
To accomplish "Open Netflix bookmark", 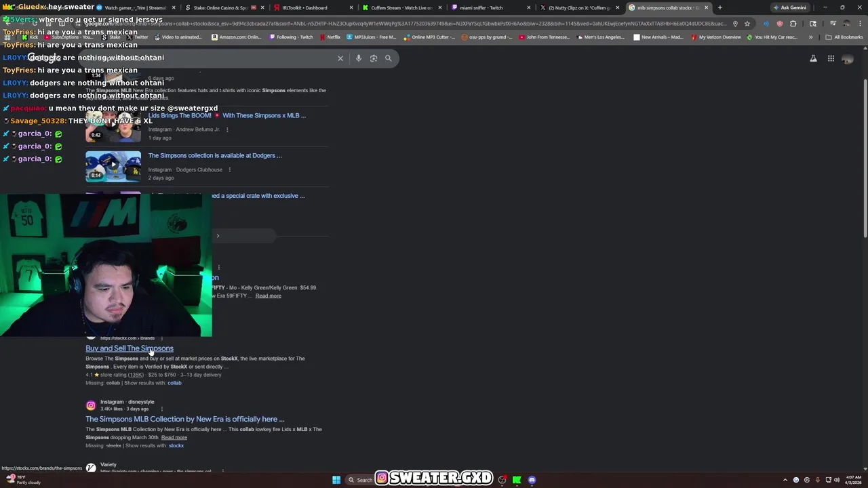I will click(x=330, y=37).
